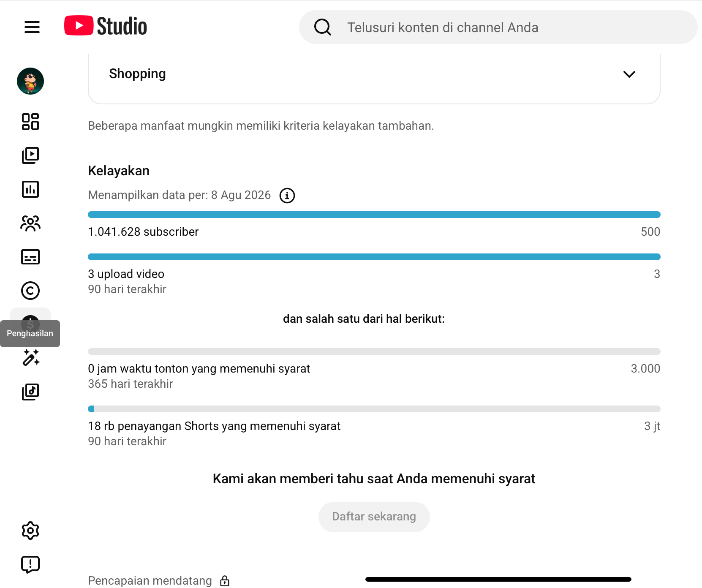Open the Content videos icon
Viewport: 702px width, 588px height.
point(30,155)
